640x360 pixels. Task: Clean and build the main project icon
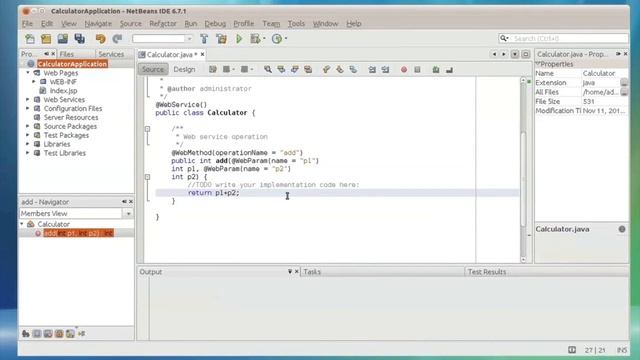(x=222, y=39)
